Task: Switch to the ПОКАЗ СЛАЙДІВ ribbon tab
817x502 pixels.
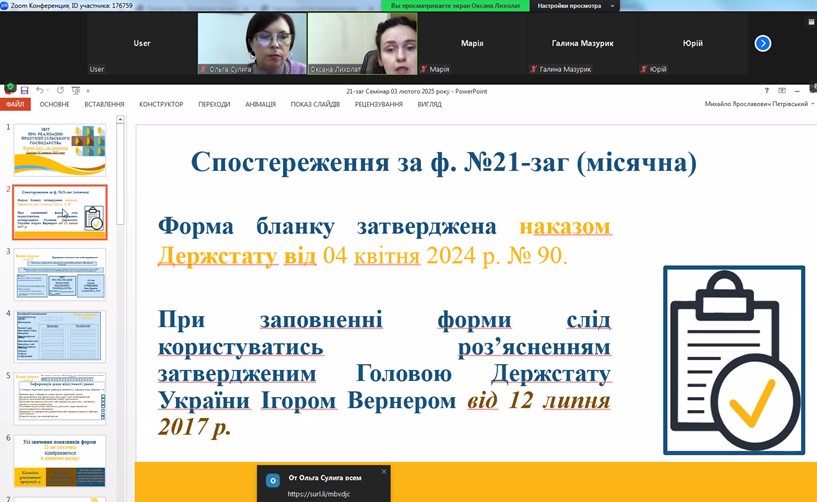Action: (315, 104)
